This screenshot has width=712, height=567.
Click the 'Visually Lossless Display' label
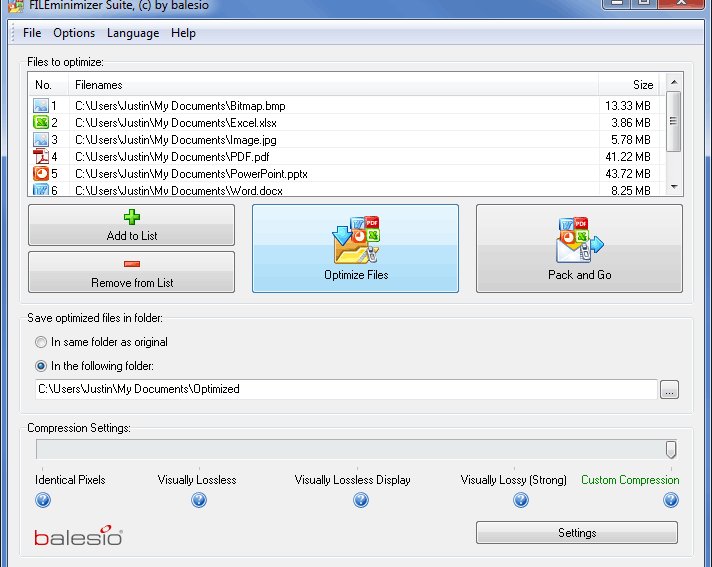[352, 480]
